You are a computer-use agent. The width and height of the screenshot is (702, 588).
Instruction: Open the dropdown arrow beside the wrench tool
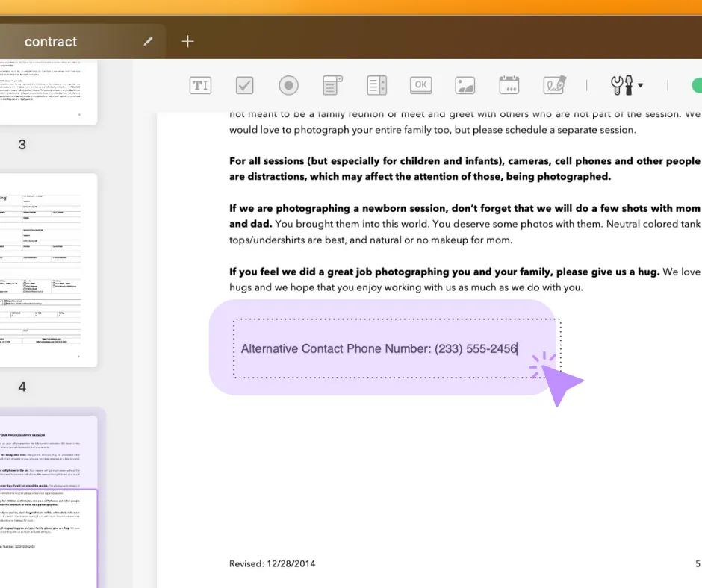click(639, 85)
